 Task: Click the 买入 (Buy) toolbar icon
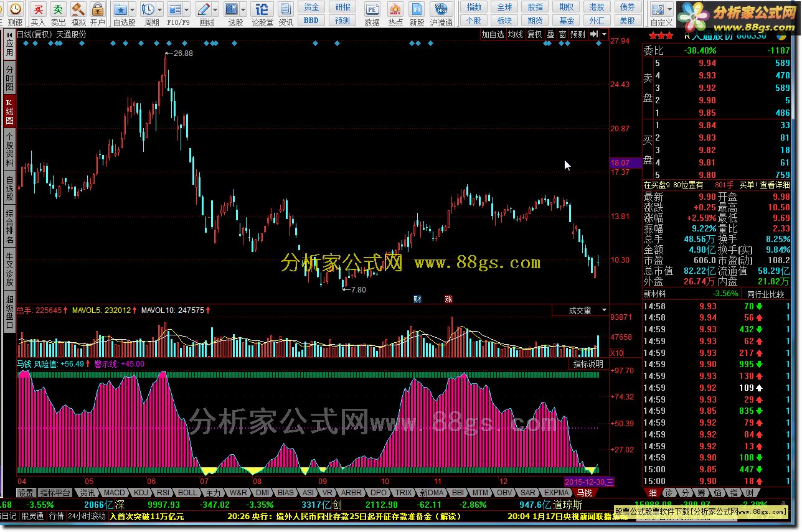38,9
